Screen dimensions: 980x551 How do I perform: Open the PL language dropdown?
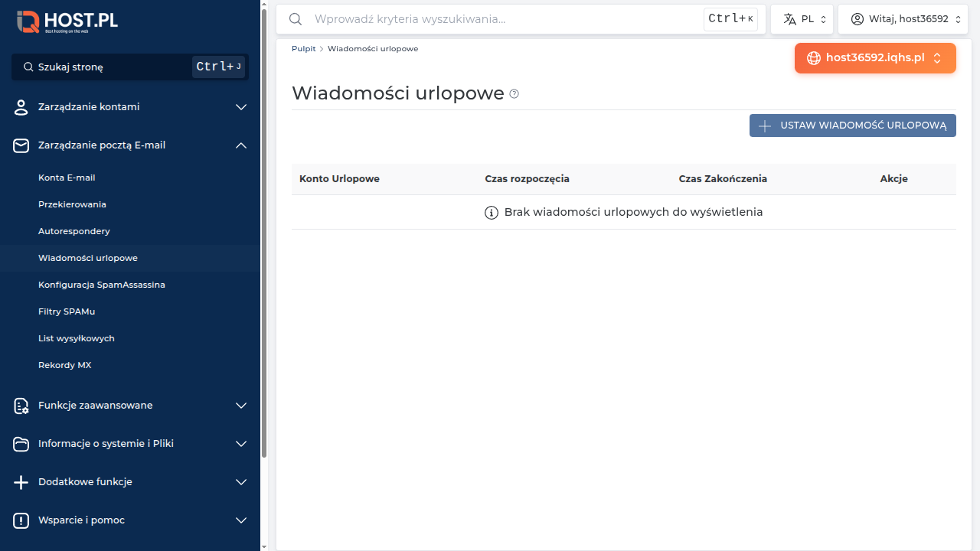(x=802, y=19)
